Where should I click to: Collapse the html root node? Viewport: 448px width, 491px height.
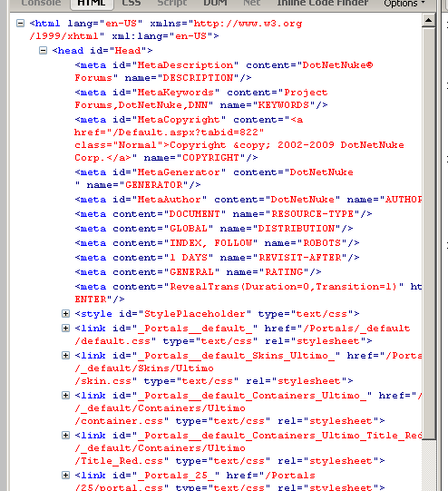[20, 24]
